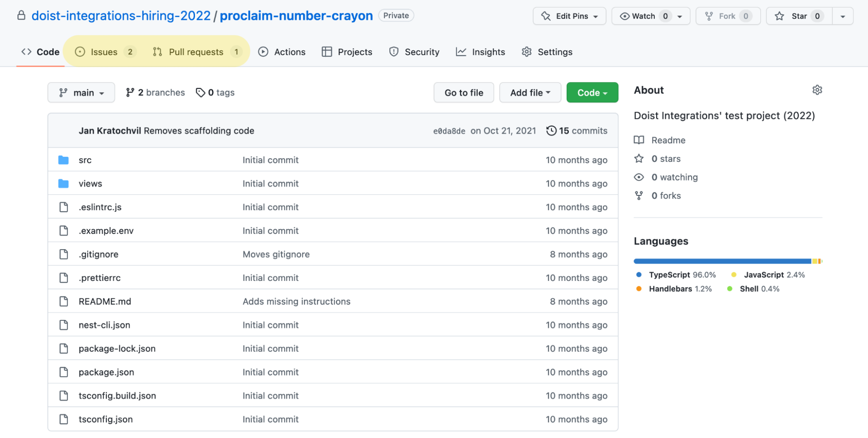The width and height of the screenshot is (868, 438).
Task: Click the lock icon beside repository name
Action: (x=21, y=16)
